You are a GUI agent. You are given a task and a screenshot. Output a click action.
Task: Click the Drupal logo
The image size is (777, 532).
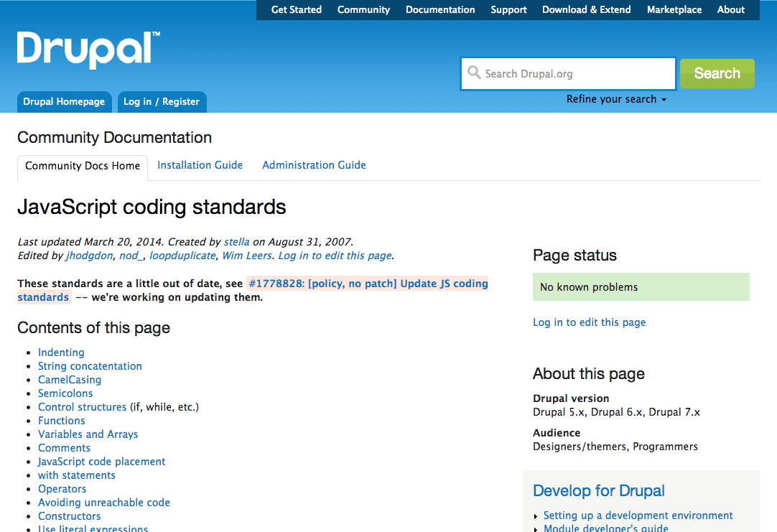point(88,50)
